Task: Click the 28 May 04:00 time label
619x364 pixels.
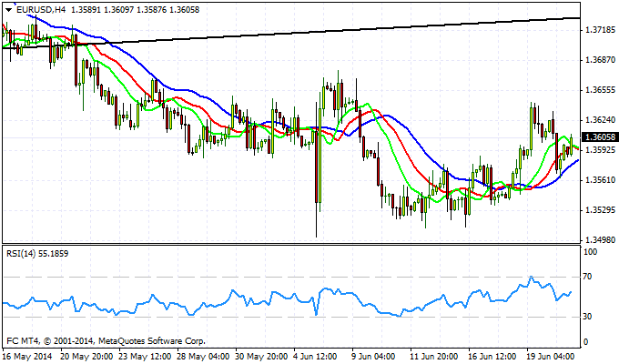Action: coord(203,357)
